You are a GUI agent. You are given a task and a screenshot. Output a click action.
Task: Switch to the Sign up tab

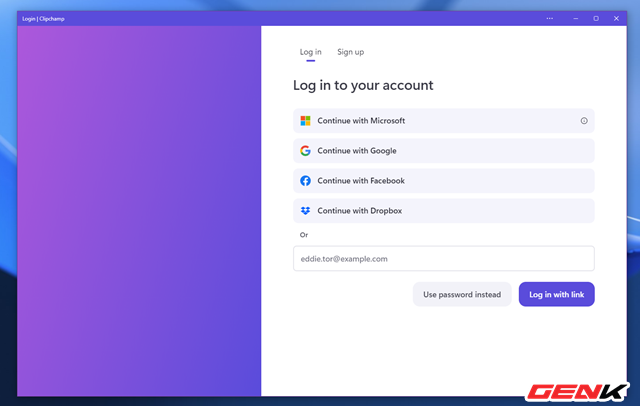350,52
